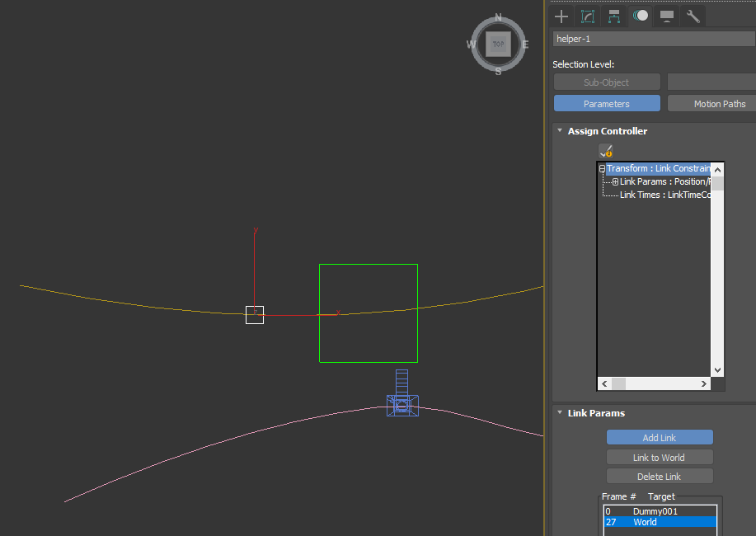Click the Assign Controller checkmark icon
This screenshot has width=756, height=536.
click(606, 151)
